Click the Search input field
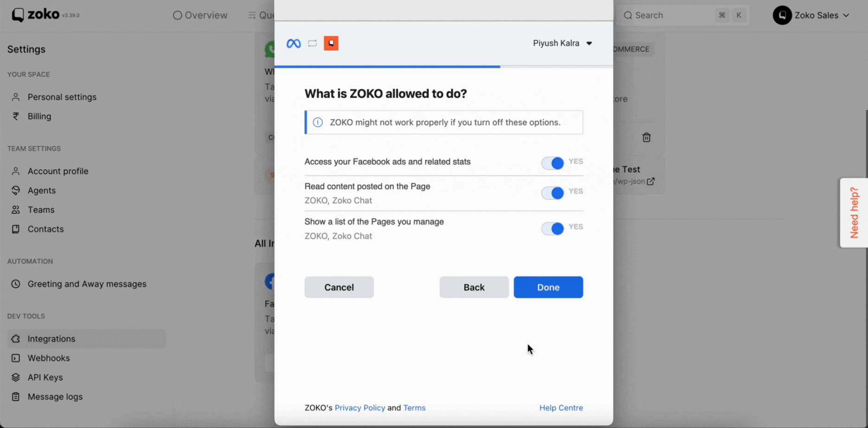Viewport: 868px width, 428px height. pos(684,15)
